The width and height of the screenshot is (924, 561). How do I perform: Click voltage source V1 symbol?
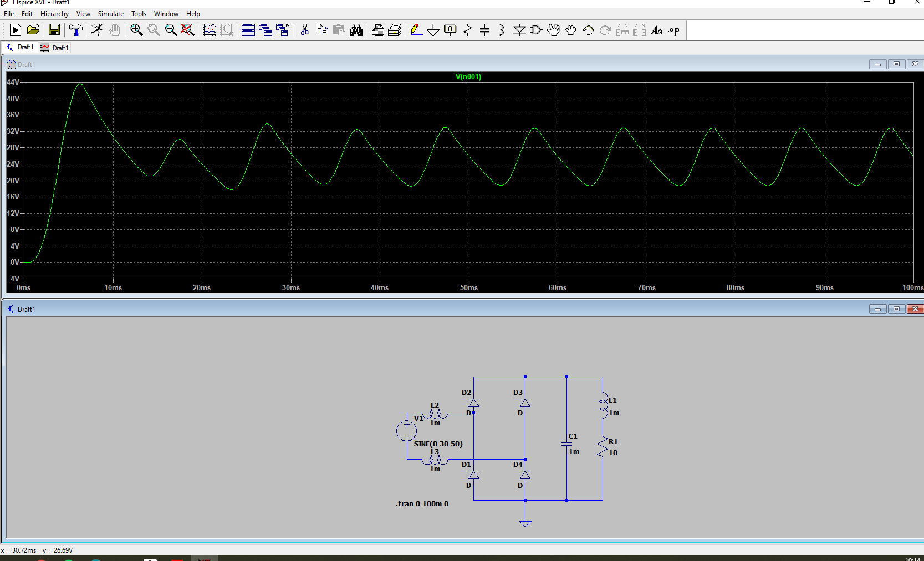pyautogui.click(x=406, y=431)
